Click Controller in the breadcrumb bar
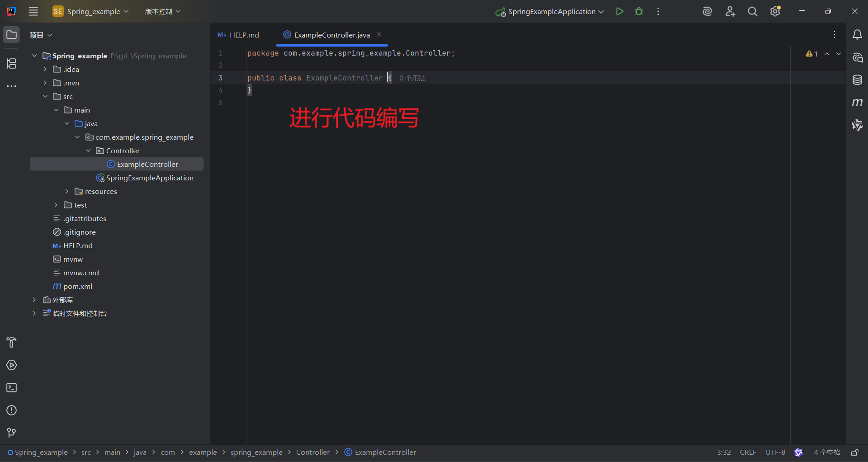Image resolution: width=868 pixels, height=462 pixels. coord(313,452)
